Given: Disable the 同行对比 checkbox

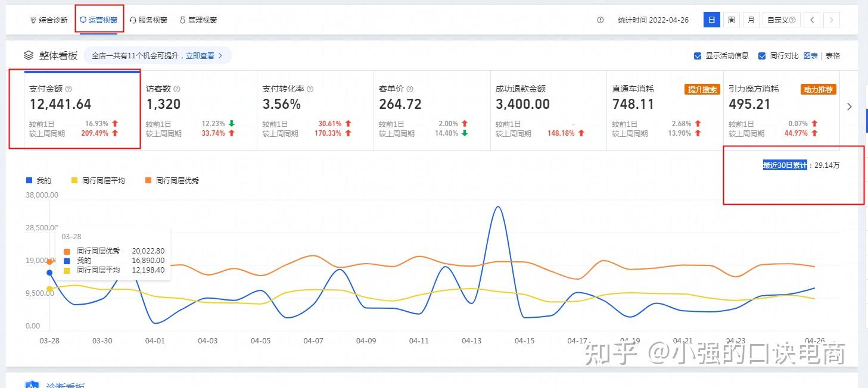Looking at the screenshot, I should click(x=762, y=55).
